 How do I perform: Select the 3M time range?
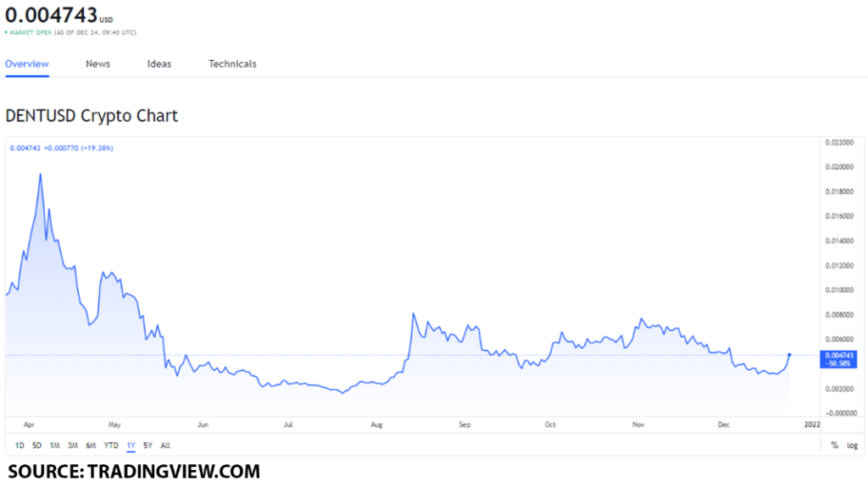pyautogui.click(x=73, y=445)
